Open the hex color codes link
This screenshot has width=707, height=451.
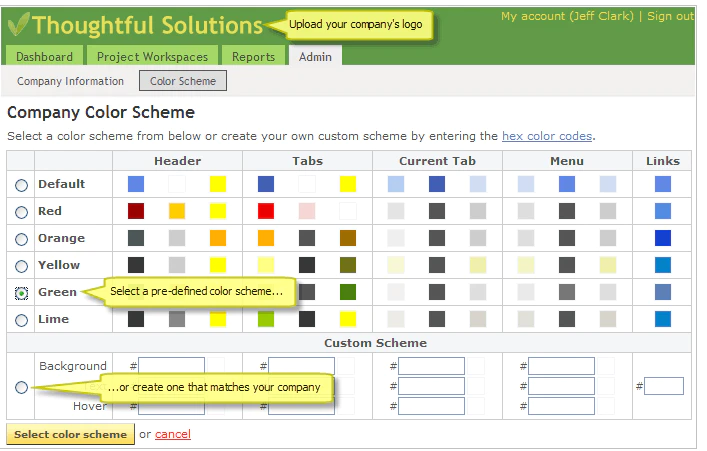pyautogui.click(x=547, y=136)
